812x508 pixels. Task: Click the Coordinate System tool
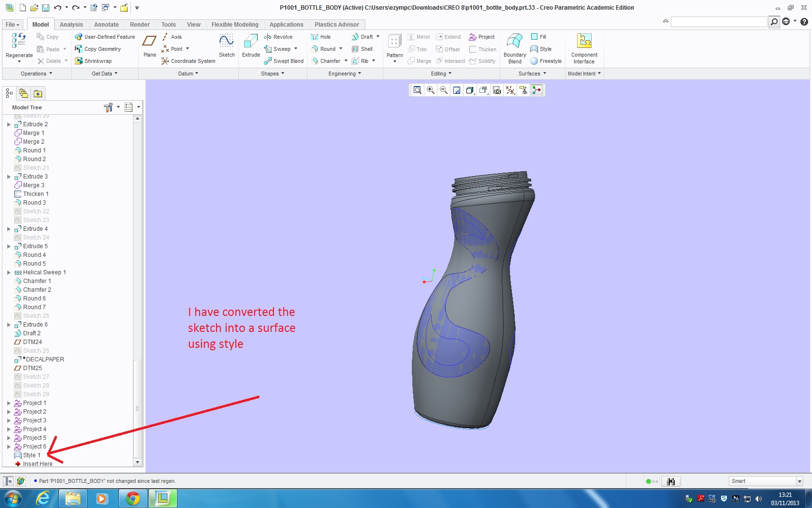pos(188,61)
